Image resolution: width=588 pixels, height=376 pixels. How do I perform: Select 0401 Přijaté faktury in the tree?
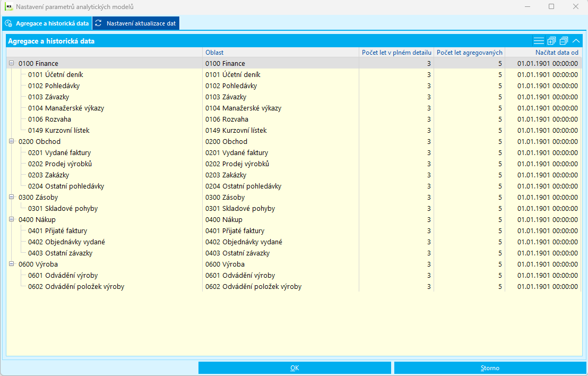pos(58,231)
